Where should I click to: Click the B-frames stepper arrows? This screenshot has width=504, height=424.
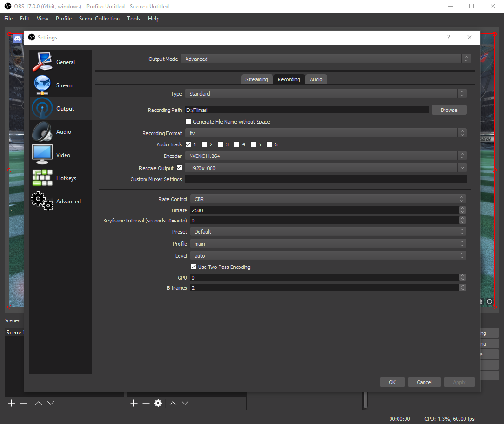pyautogui.click(x=463, y=287)
